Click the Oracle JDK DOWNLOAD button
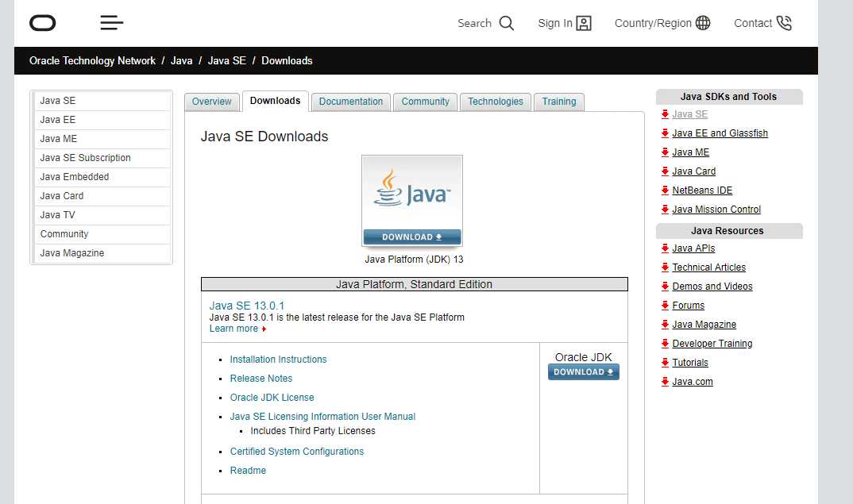Screen dimensions: 853x504 [x=584, y=372]
